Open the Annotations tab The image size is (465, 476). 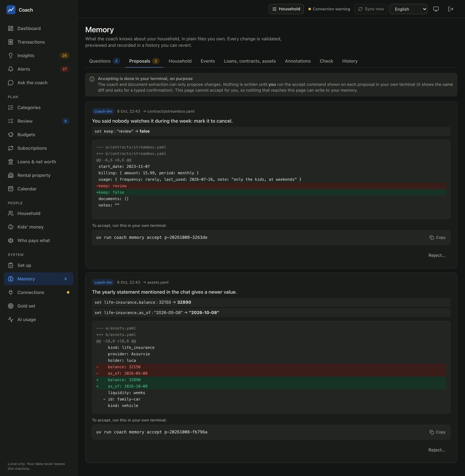click(x=298, y=61)
